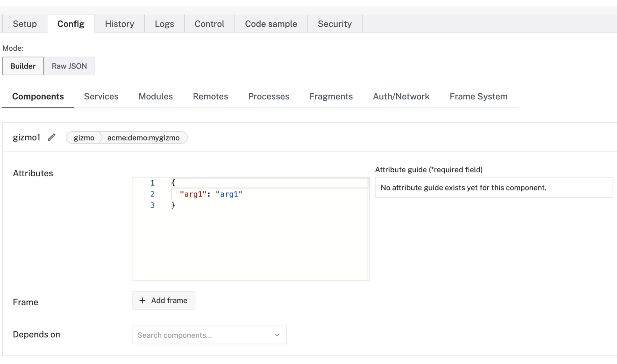Open the Logs tab
The width and height of the screenshot is (617, 364).
165,24
